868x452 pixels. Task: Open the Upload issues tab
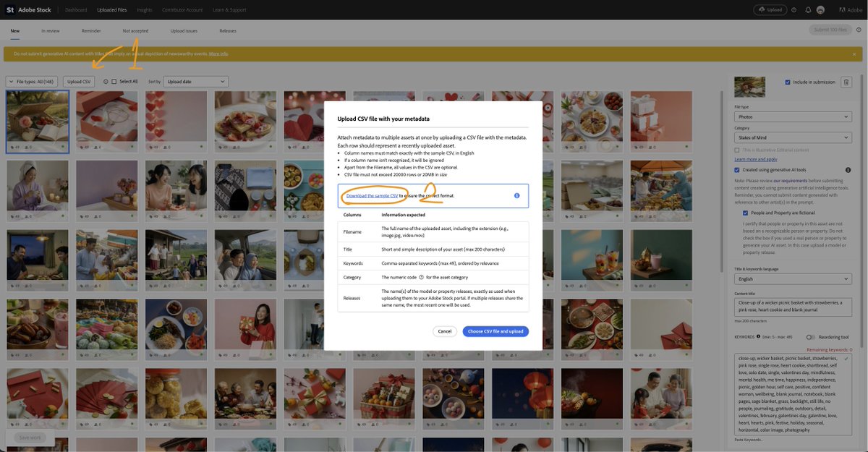[184, 31]
